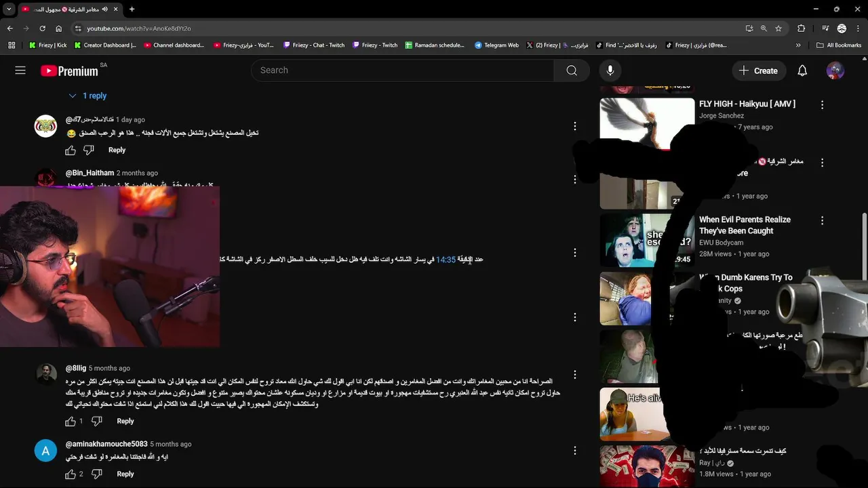Like the comment by @8llig
The image size is (868, 488).
(x=71, y=421)
